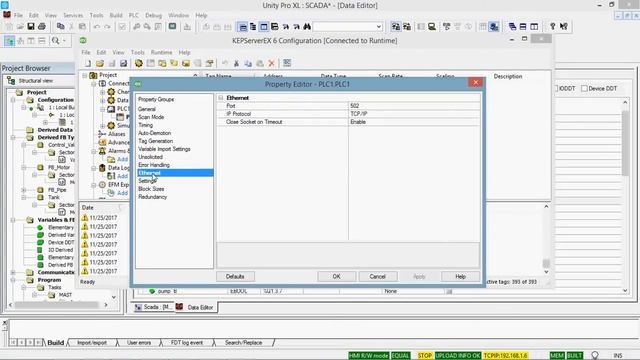Click the red Delete X icon in KEPServerEX toolbar

coord(271,63)
